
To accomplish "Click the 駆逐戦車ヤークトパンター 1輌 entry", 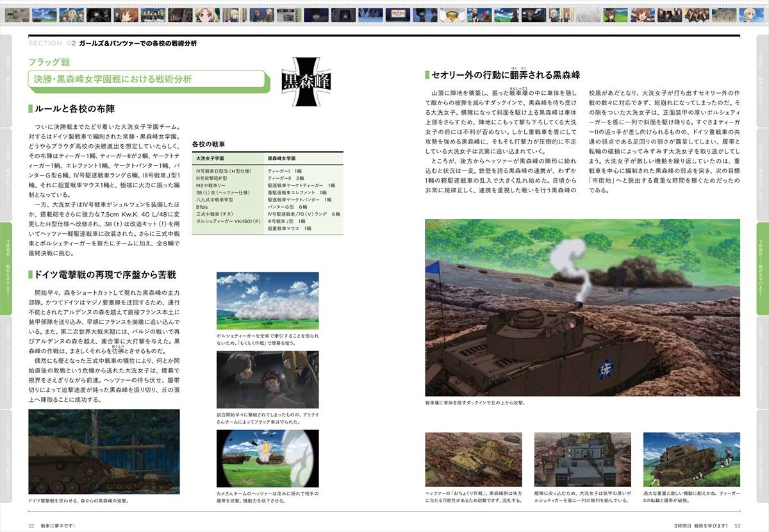I will click(299, 199).
